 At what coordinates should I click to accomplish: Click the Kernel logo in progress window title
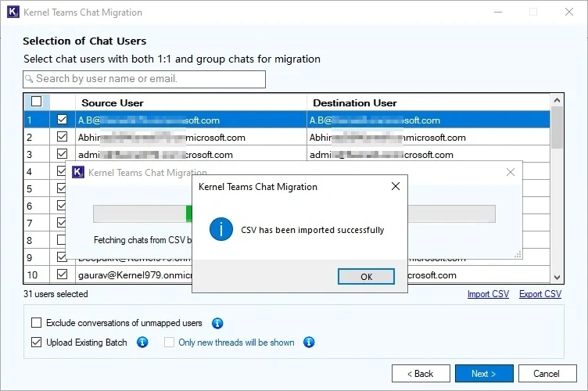(x=78, y=172)
